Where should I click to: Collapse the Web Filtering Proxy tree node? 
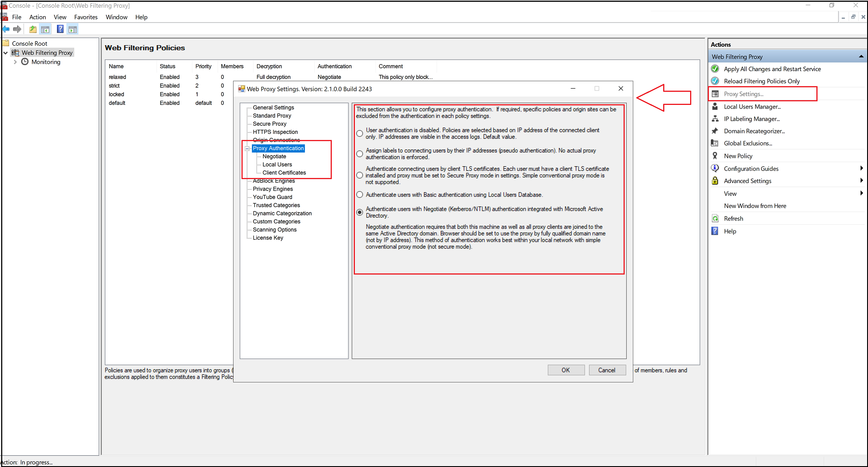[5, 53]
